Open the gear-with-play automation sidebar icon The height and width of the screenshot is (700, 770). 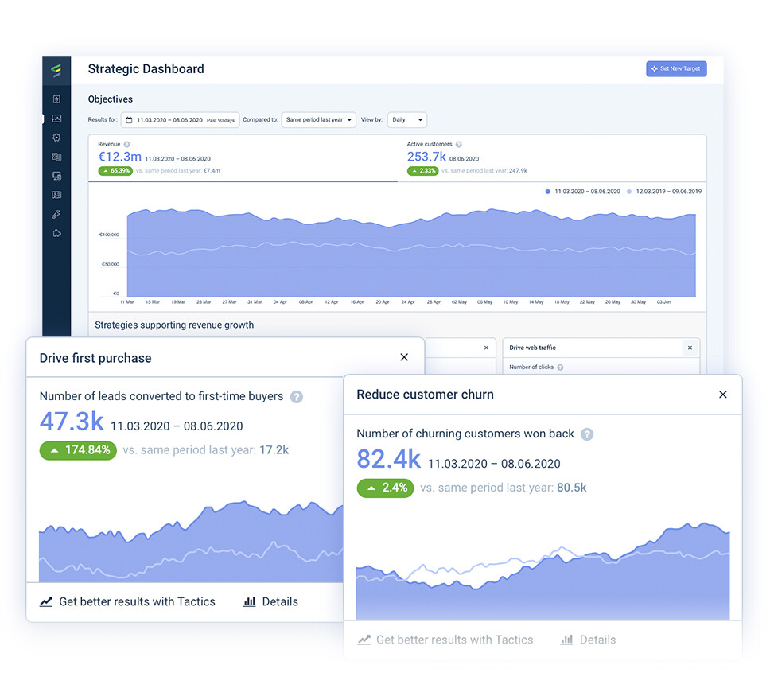pyautogui.click(x=57, y=138)
